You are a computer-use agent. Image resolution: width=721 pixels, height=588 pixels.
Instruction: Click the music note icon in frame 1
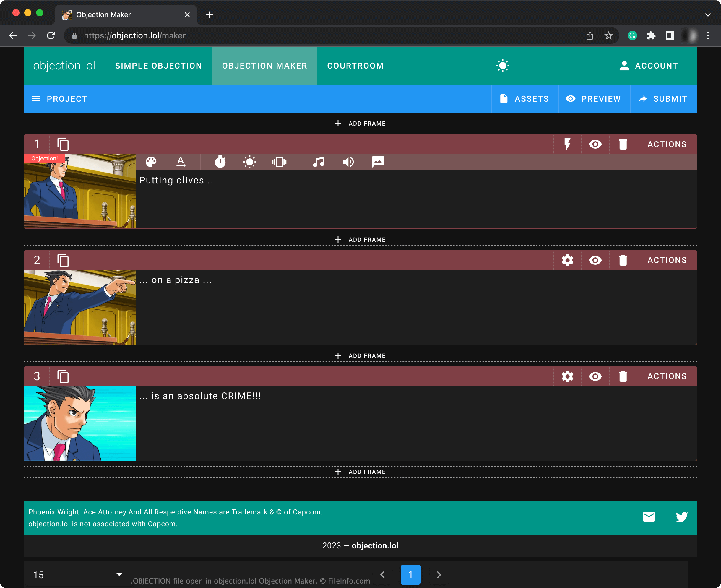coord(318,162)
